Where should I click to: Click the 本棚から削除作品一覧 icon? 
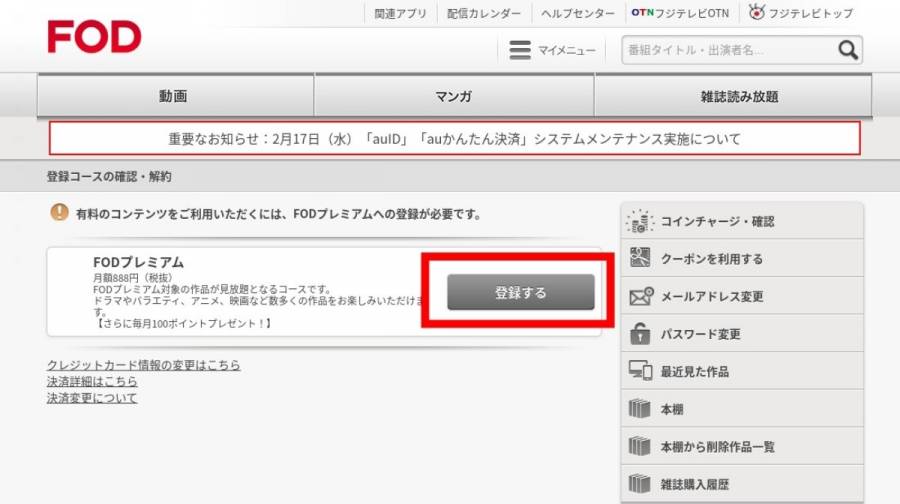pyautogui.click(x=639, y=446)
